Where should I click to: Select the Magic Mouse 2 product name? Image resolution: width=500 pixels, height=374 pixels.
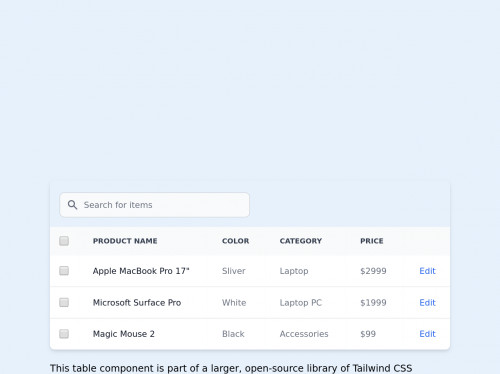tap(124, 334)
